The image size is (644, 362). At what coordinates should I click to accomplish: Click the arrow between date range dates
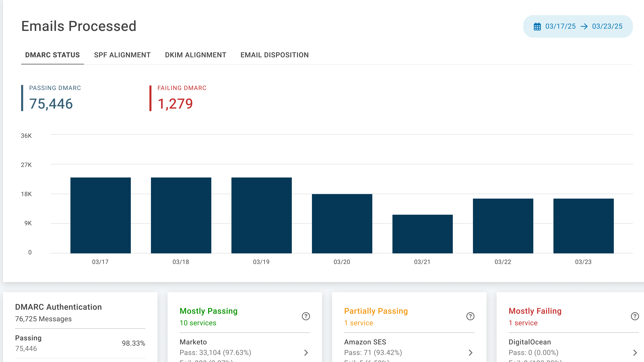coord(584,27)
